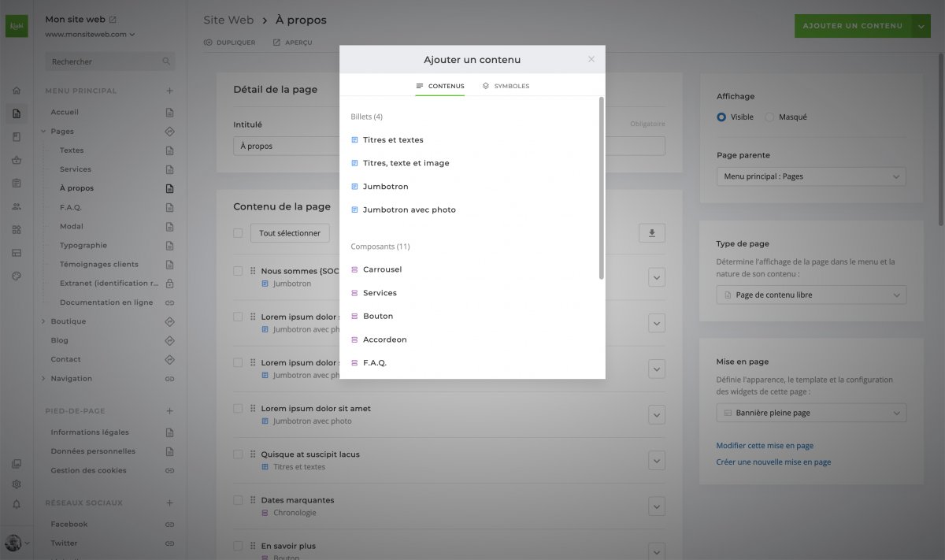Expand the Boutique tree node
This screenshot has height=560, width=945.
[x=43, y=321]
